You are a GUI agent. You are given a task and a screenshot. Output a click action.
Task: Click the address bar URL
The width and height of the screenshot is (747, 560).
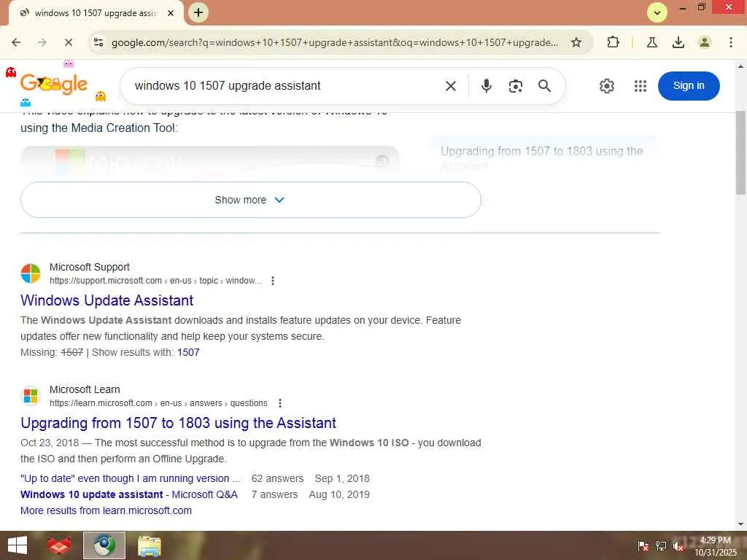[x=334, y=42]
